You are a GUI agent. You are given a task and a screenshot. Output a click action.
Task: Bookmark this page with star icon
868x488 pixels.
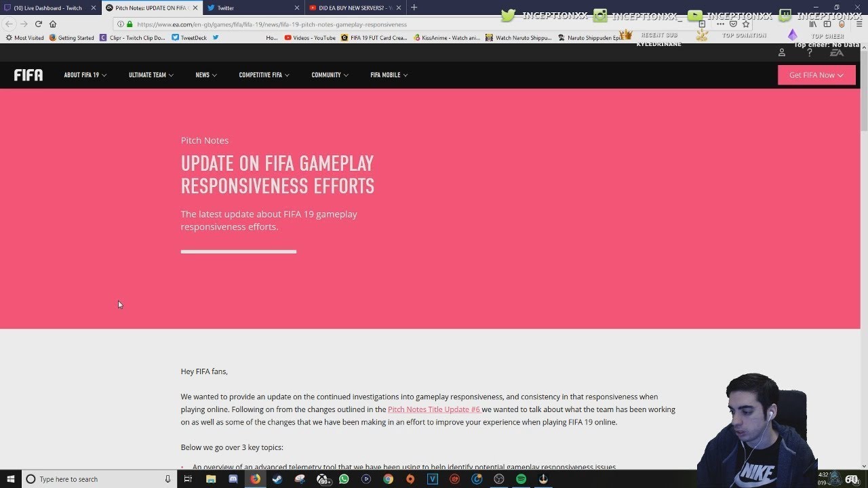coord(746,24)
